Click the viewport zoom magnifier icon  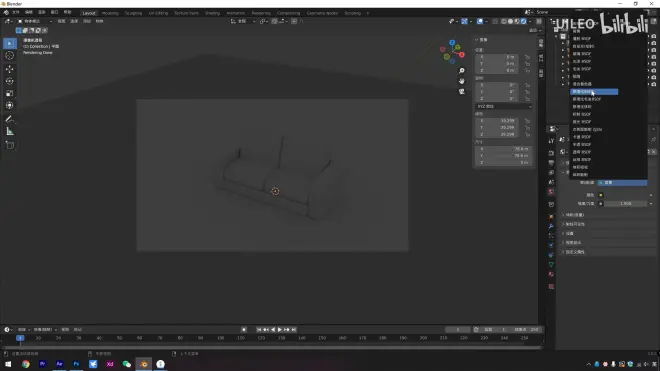(x=462, y=71)
